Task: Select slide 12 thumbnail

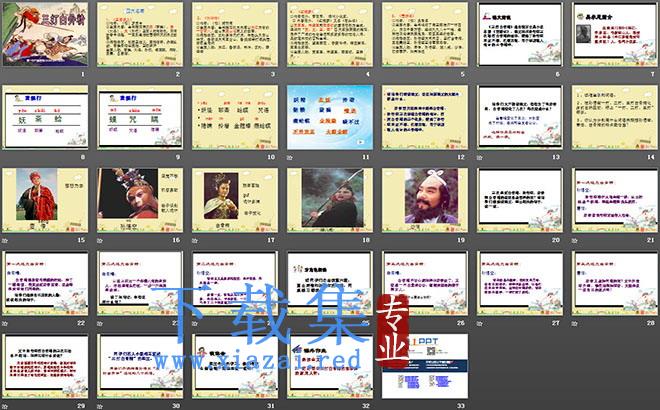Action: point(425,117)
